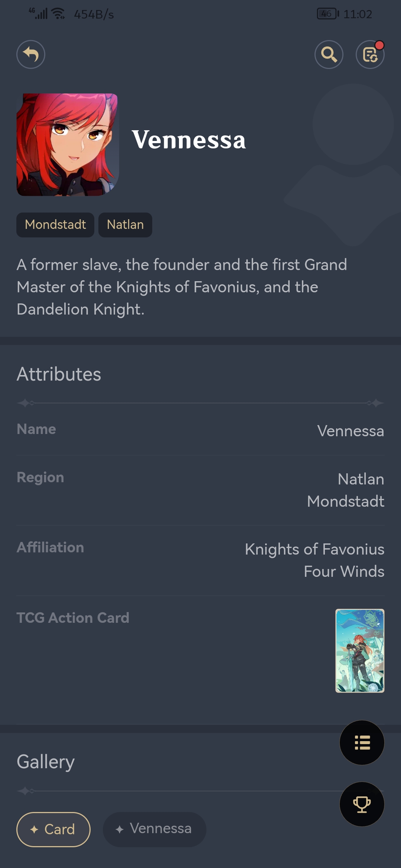The height and width of the screenshot is (868, 401).
Task: Tap the trophy achievements floating button
Action: coord(362,804)
